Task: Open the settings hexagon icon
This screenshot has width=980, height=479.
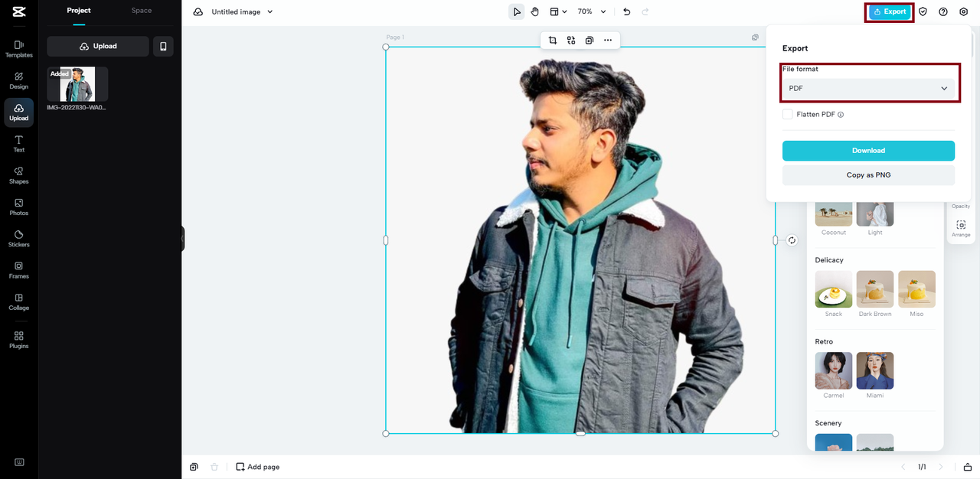Action: 964,11
